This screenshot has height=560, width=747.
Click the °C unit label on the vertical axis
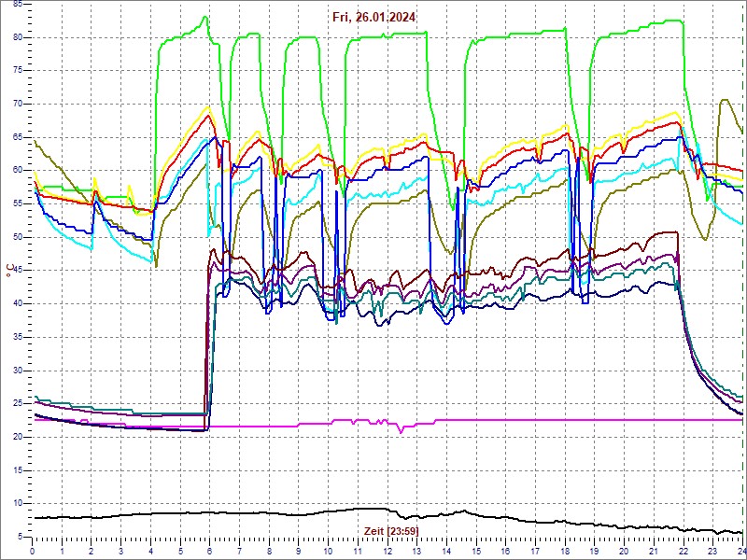[9, 272]
